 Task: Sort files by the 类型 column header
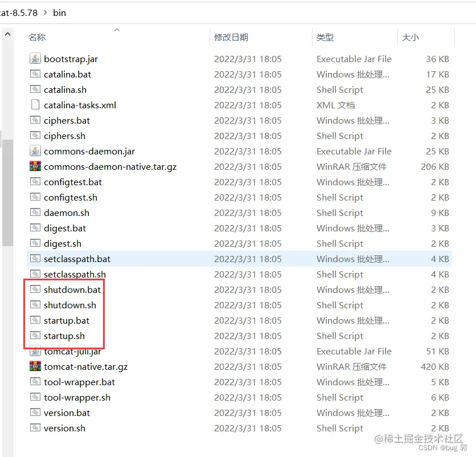coord(325,38)
